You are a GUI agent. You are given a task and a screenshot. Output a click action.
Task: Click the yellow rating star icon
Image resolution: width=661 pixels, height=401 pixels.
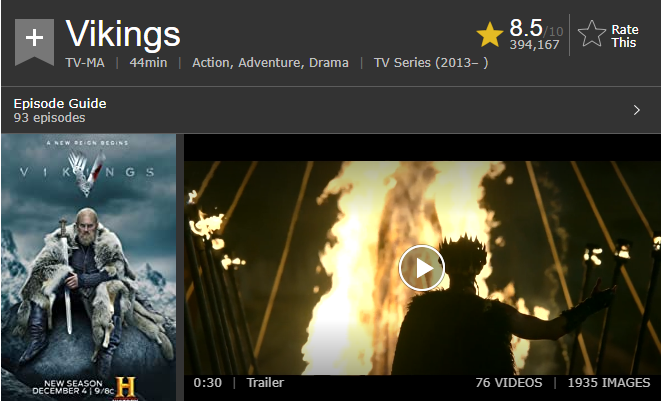(489, 35)
